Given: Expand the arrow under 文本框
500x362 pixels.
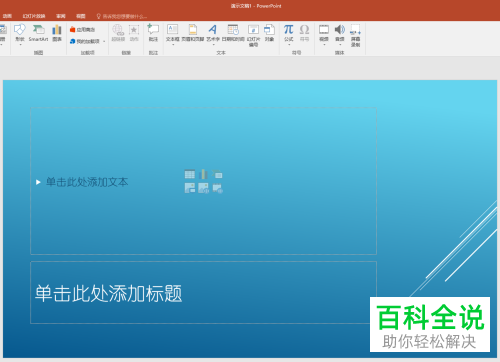Looking at the screenshot, I should (173, 44).
